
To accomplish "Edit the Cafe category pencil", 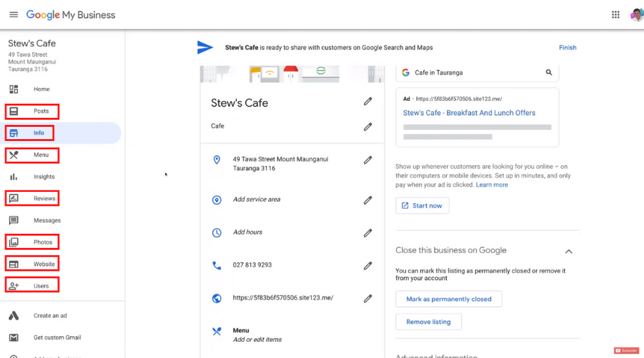I will pyautogui.click(x=368, y=127).
